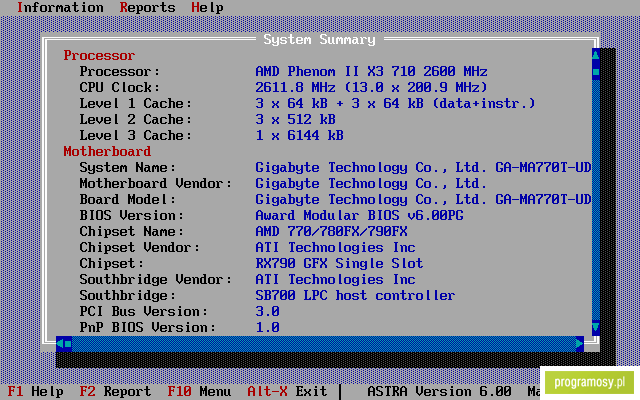The width and height of the screenshot is (640, 400).
Task: Open the Information menu
Action: pyautogui.click(x=60, y=7)
